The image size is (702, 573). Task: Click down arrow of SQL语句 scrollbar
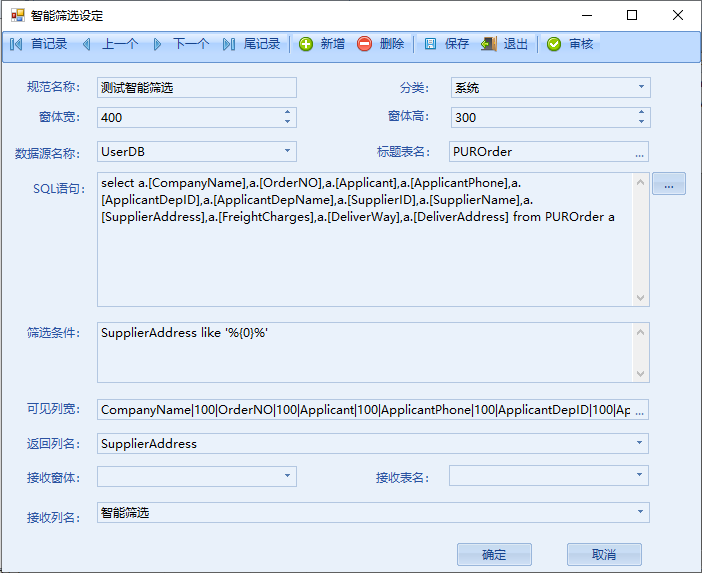coord(640,298)
